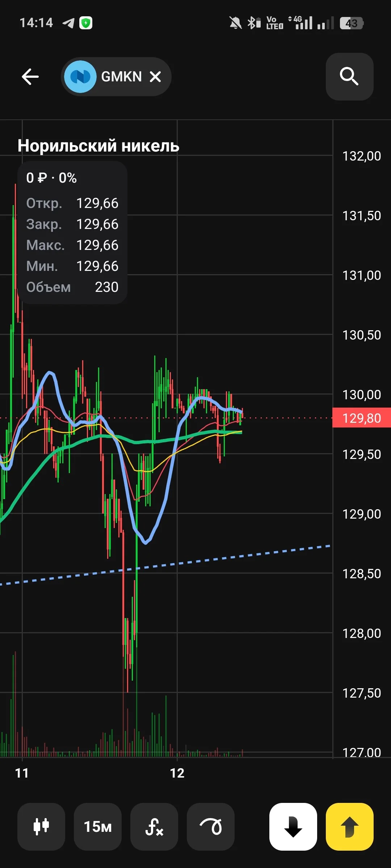Screen dimensions: 391x868
Task: Open the 15м timeframe selector
Action: 98,826
